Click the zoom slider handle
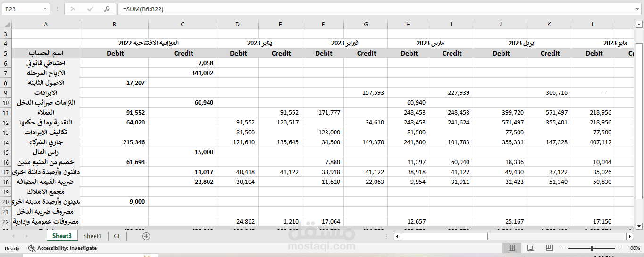 (592, 248)
